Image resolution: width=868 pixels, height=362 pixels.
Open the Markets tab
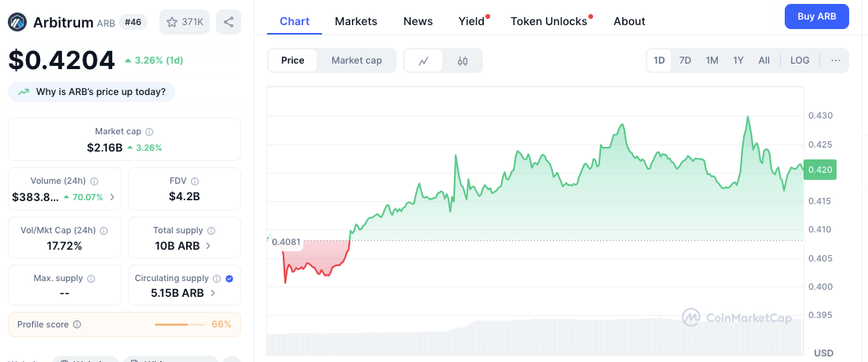[x=356, y=21]
